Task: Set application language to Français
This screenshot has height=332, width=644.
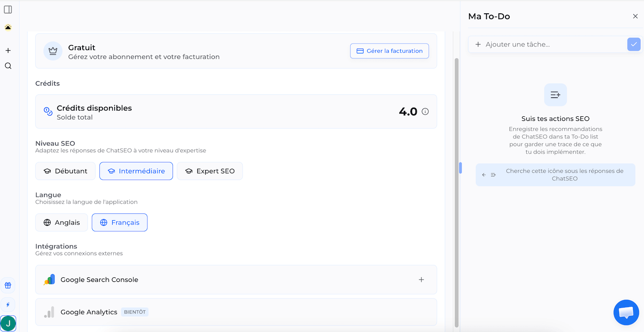Action: coord(120,223)
